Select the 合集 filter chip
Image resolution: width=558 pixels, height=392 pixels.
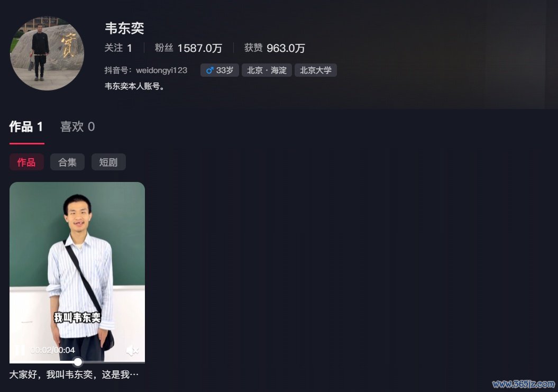[67, 162]
